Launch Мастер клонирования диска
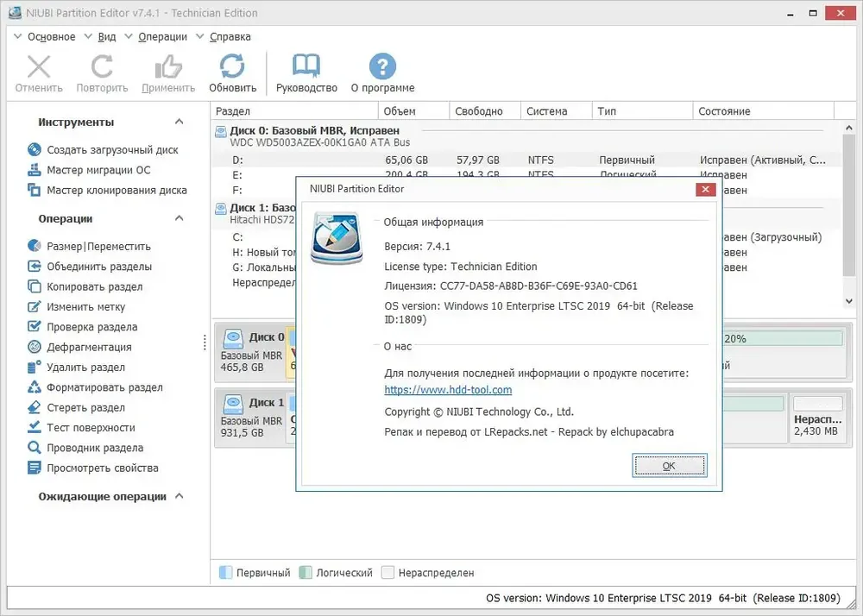 (107, 191)
